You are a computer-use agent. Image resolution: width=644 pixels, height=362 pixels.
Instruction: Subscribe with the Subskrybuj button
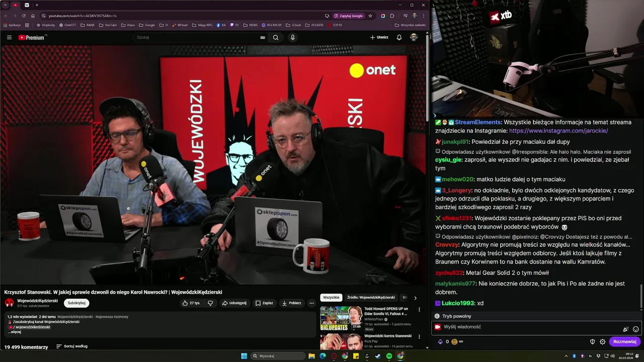(76, 303)
